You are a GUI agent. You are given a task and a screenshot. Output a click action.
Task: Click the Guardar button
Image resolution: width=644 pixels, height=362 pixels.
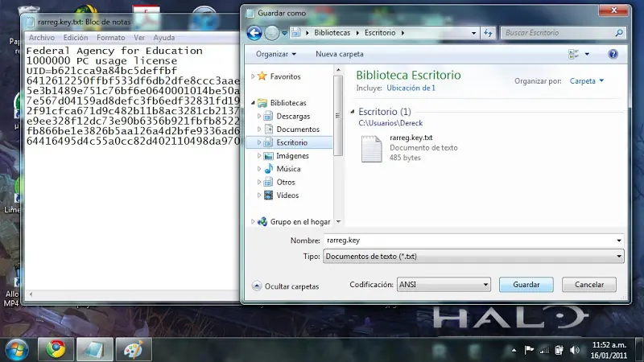pyautogui.click(x=526, y=285)
